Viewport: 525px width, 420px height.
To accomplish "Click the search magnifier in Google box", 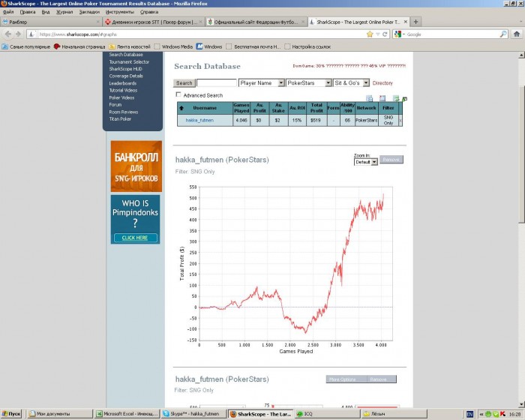I will point(503,34).
